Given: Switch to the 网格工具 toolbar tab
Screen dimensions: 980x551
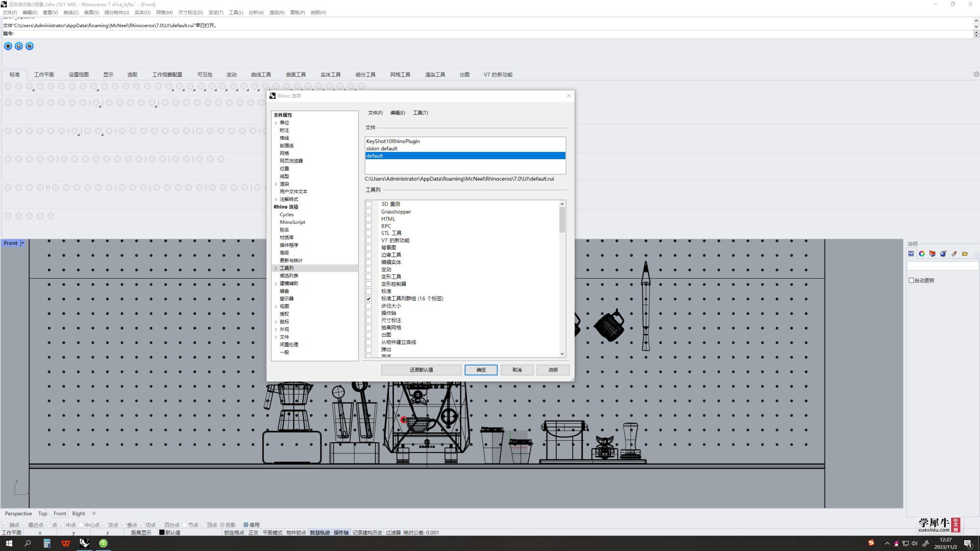Looking at the screenshot, I should pos(400,74).
